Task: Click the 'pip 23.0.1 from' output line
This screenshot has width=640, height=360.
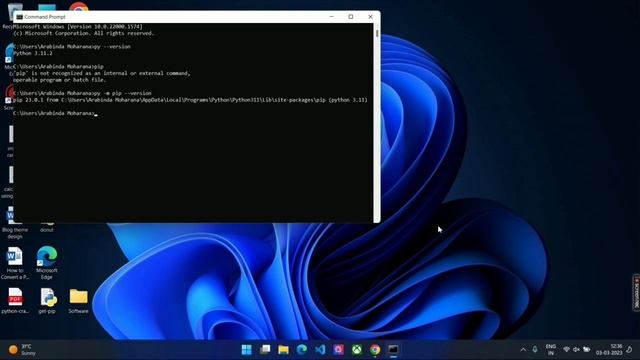Action: pos(190,100)
